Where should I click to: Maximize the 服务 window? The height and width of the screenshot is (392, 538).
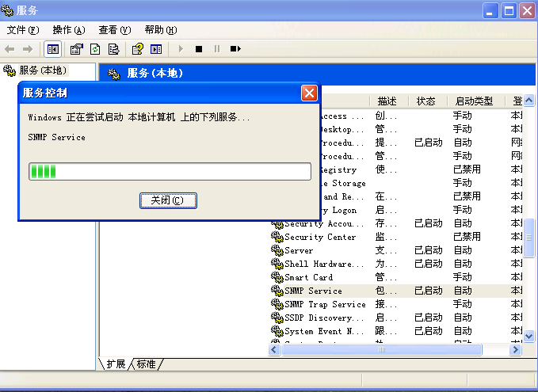(509, 10)
